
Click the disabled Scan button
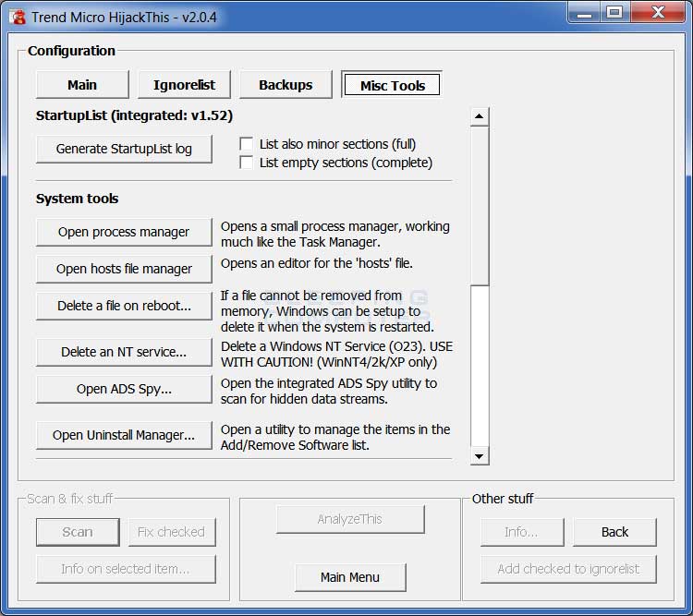[78, 532]
